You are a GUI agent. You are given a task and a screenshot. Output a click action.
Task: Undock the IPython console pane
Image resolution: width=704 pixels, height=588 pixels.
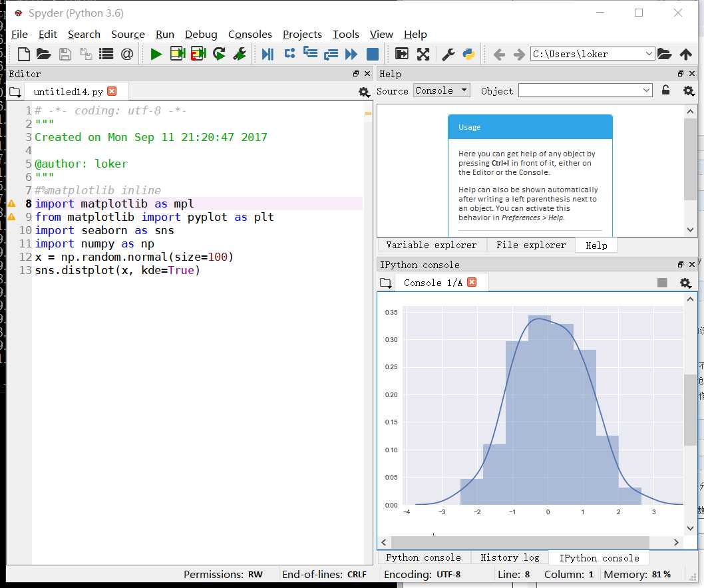pyautogui.click(x=681, y=264)
